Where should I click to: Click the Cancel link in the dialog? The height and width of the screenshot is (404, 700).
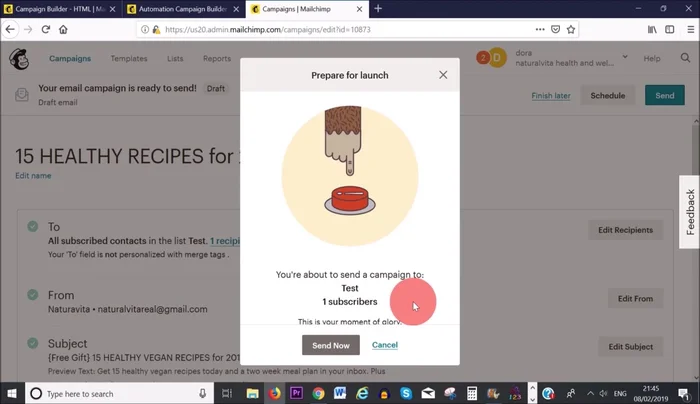pyautogui.click(x=385, y=345)
